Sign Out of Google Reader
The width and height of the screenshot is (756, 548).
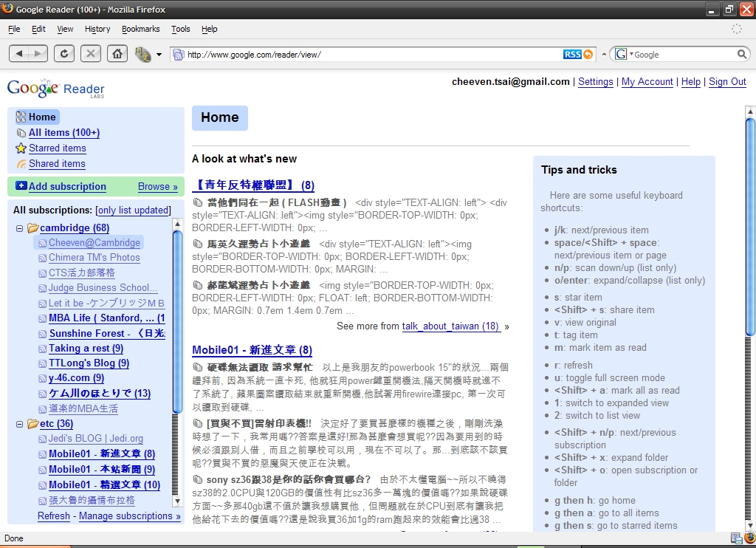pos(727,81)
